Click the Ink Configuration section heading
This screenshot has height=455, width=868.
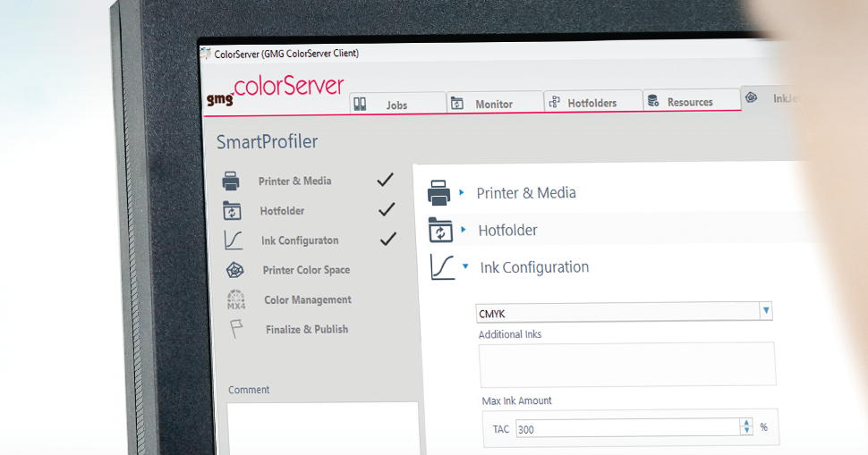(534, 267)
